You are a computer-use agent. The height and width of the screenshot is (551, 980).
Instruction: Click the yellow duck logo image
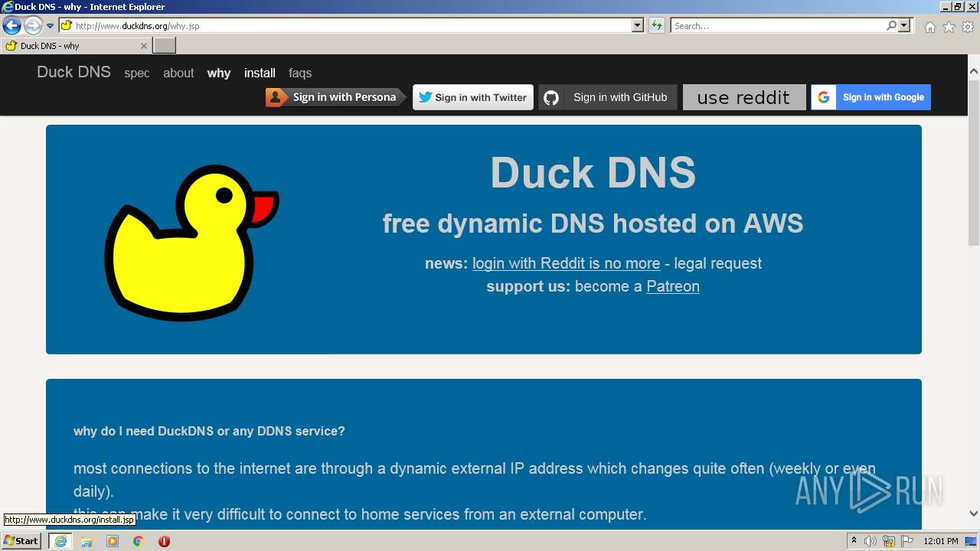coord(191,242)
